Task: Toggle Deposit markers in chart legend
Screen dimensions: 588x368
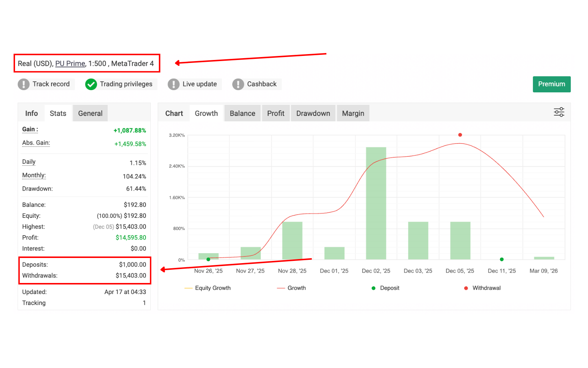Action: click(x=386, y=288)
